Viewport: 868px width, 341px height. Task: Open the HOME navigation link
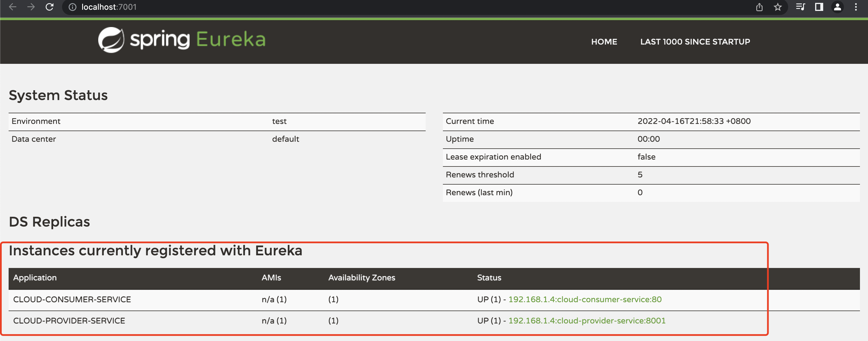pyautogui.click(x=604, y=42)
